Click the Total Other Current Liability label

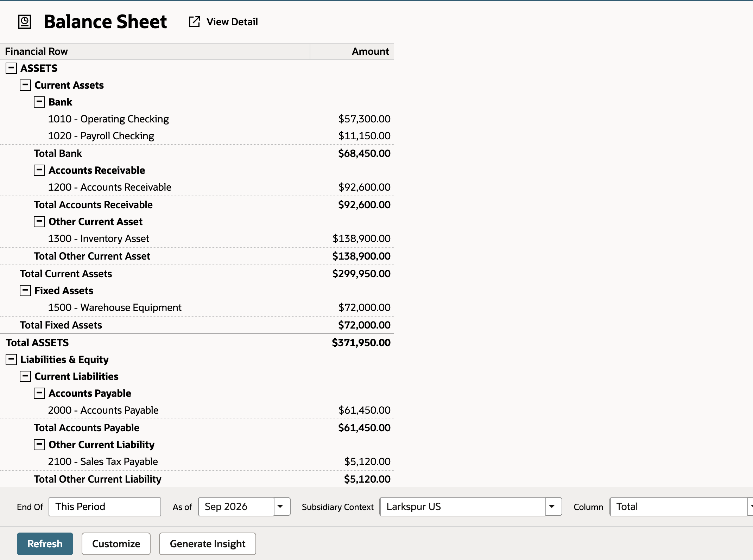[98, 479]
